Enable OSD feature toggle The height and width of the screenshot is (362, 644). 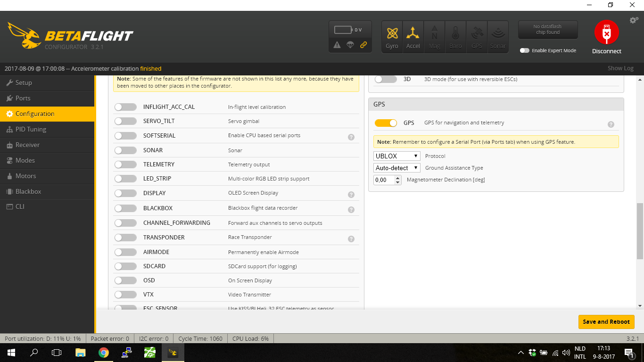click(125, 280)
